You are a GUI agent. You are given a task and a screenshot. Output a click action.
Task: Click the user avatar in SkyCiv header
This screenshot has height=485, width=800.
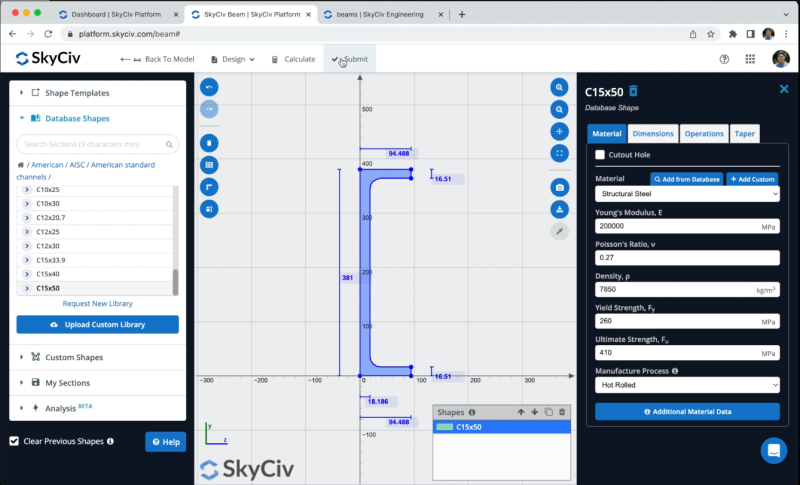pos(781,59)
